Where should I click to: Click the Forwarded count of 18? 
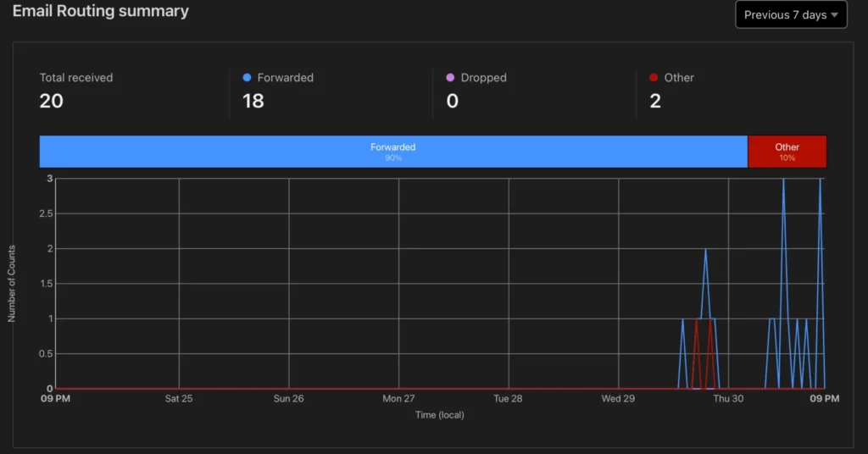[x=253, y=101]
